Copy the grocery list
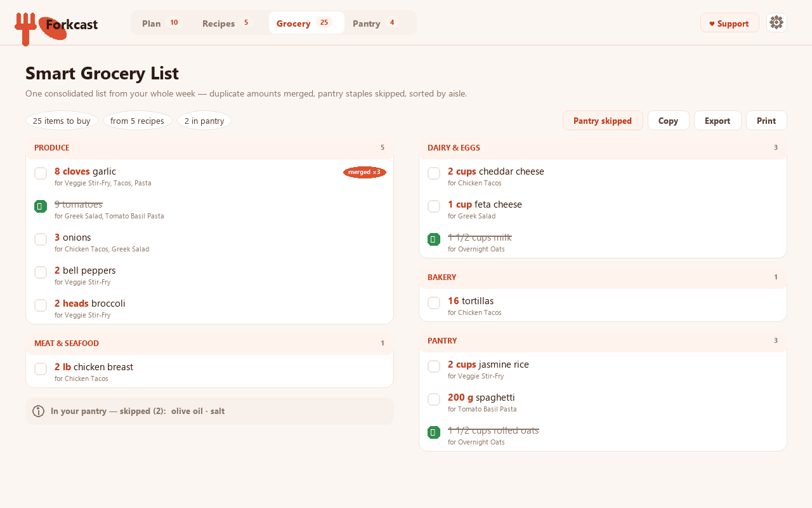The height and width of the screenshot is (508, 812). point(669,121)
